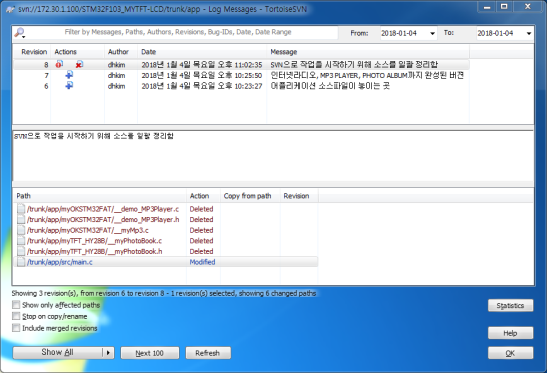Click the Next 100 button

tap(150, 353)
